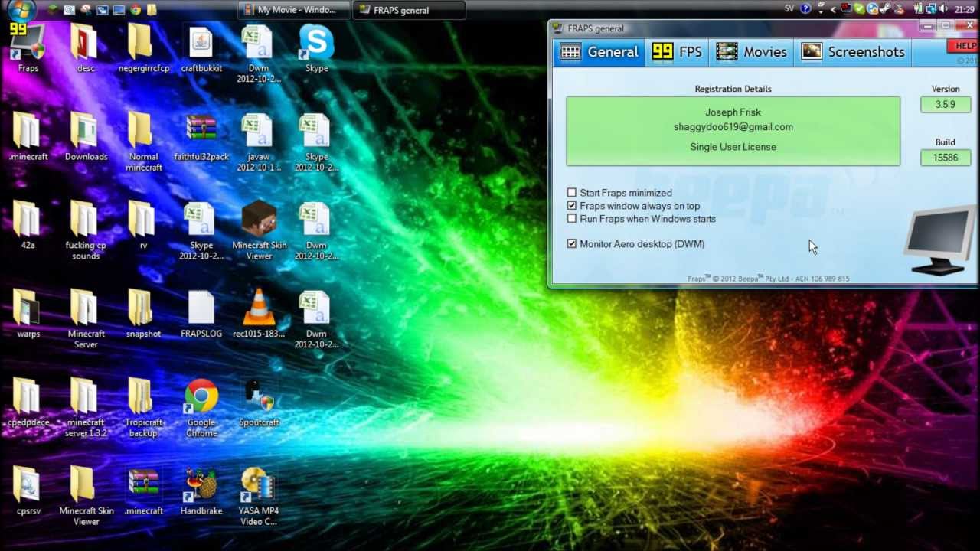Screen dimensions: 980x551
Task: Click the FRAPS general taskbar button
Action: (408, 10)
